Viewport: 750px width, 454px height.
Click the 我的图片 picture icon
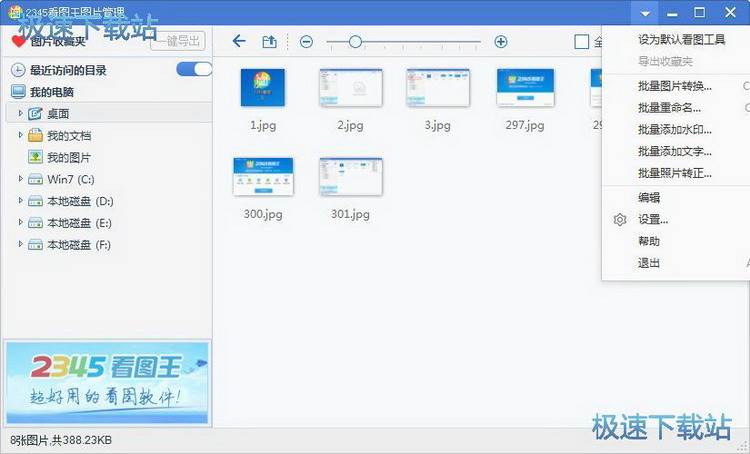coord(35,157)
